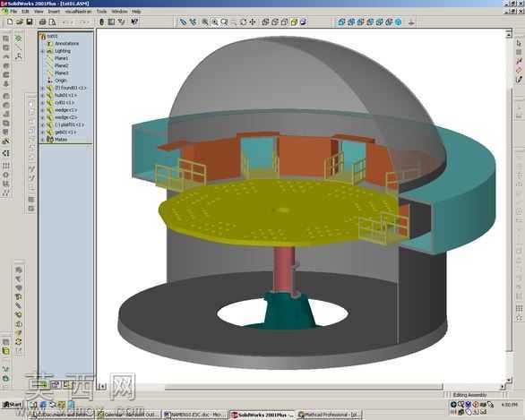Open the View menu
Image resolution: width=525 pixels, height=420 pixels.
coord(39,12)
